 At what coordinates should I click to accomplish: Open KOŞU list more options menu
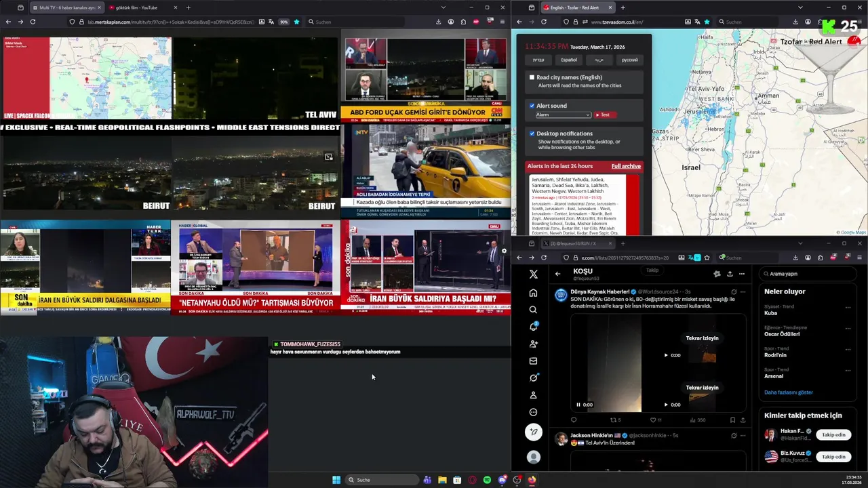tap(742, 274)
